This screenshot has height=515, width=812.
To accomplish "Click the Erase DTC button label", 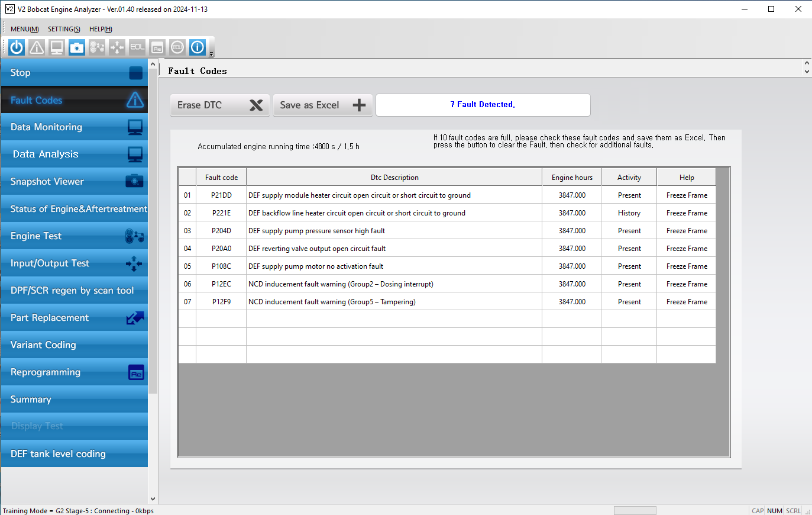I will click(x=199, y=105).
